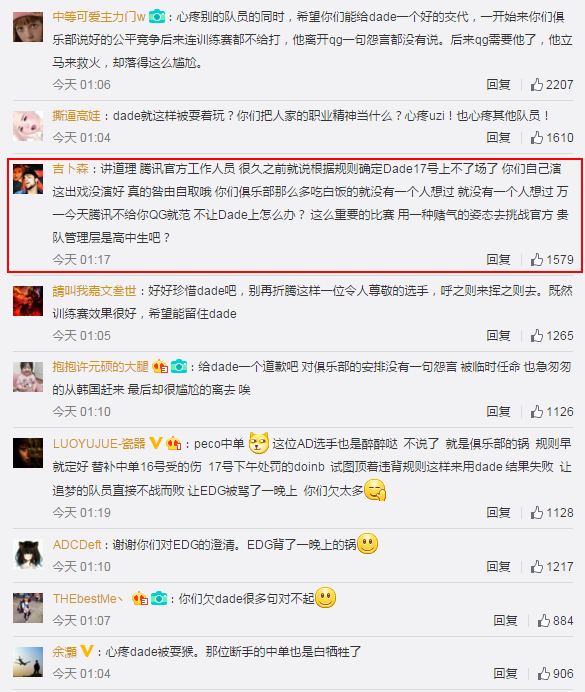Reply to 吉卜森's comment
The height and width of the screenshot is (692, 585).
tap(499, 260)
